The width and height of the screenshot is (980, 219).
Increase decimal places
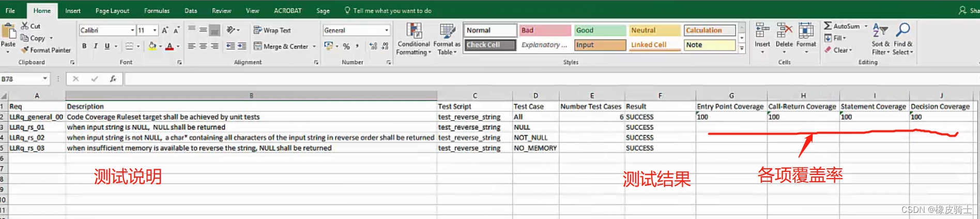pyautogui.click(x=373, y=46)
